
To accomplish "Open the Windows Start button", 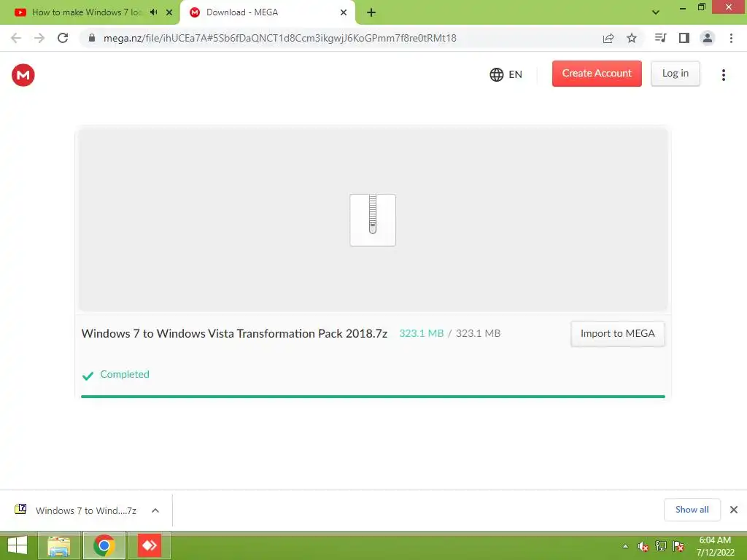I will (x=18, y=545).
